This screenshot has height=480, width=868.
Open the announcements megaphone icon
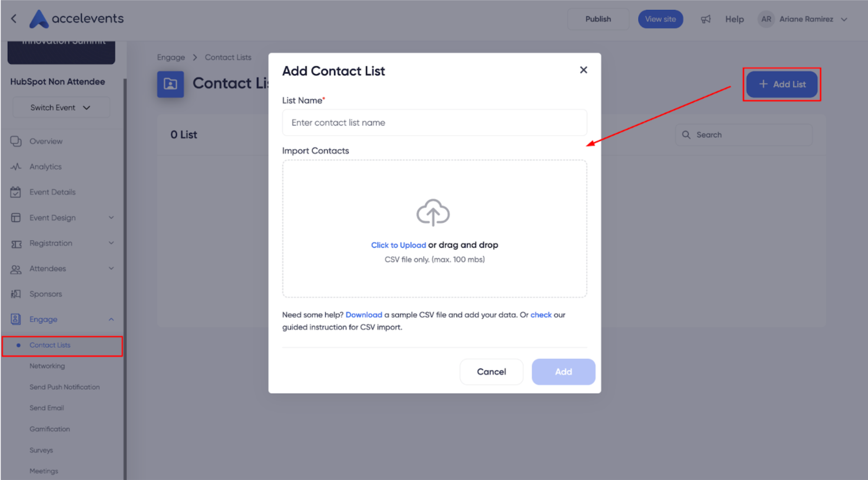point(706,19)
